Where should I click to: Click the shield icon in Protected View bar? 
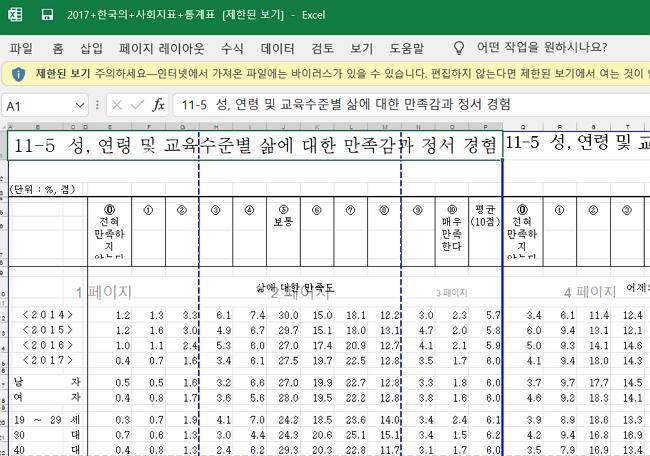point(19,73)
